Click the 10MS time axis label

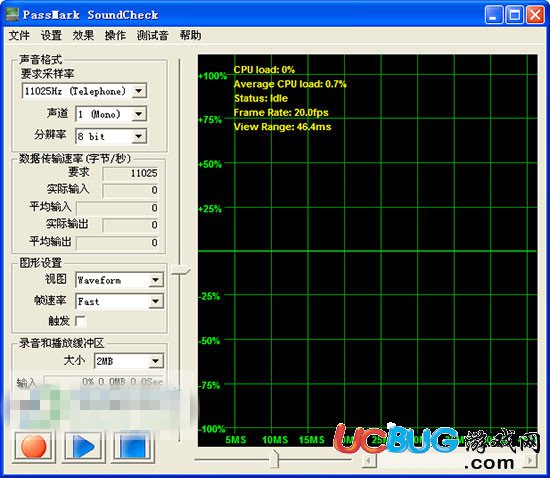point(275,440)
